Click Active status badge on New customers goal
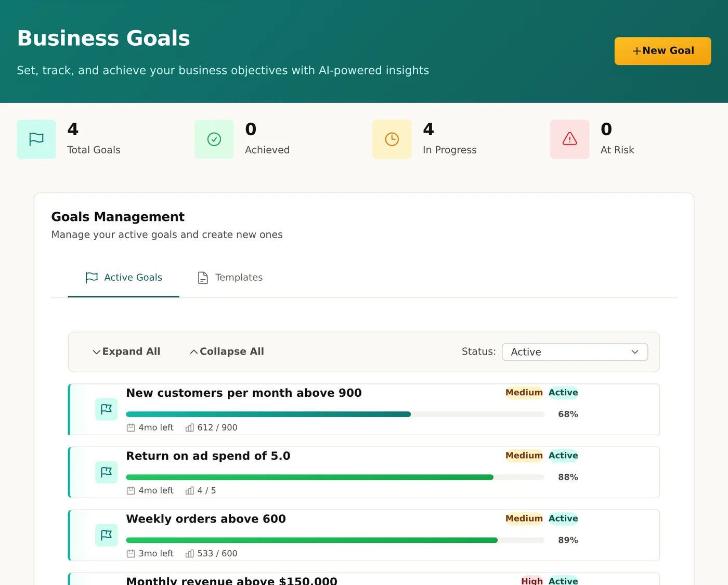Image resolution: width=728 pixels, height=585 pixels. point(563,393)
